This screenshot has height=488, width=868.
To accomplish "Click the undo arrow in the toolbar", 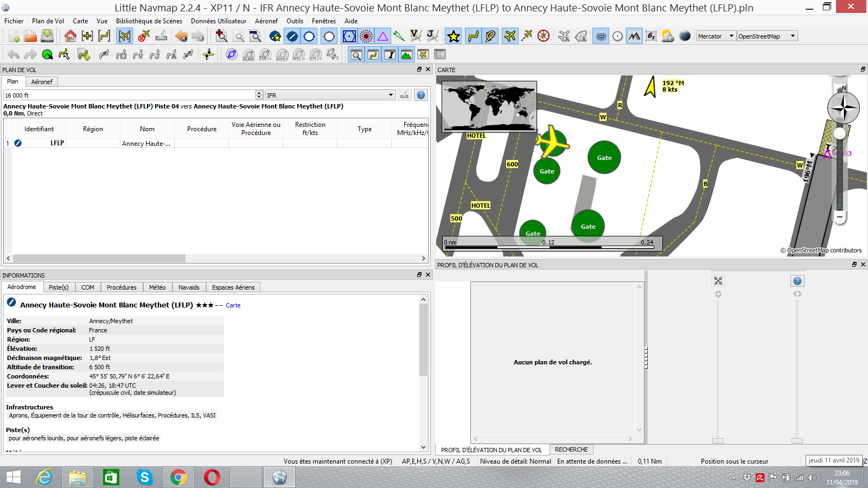I will (14, 55).
